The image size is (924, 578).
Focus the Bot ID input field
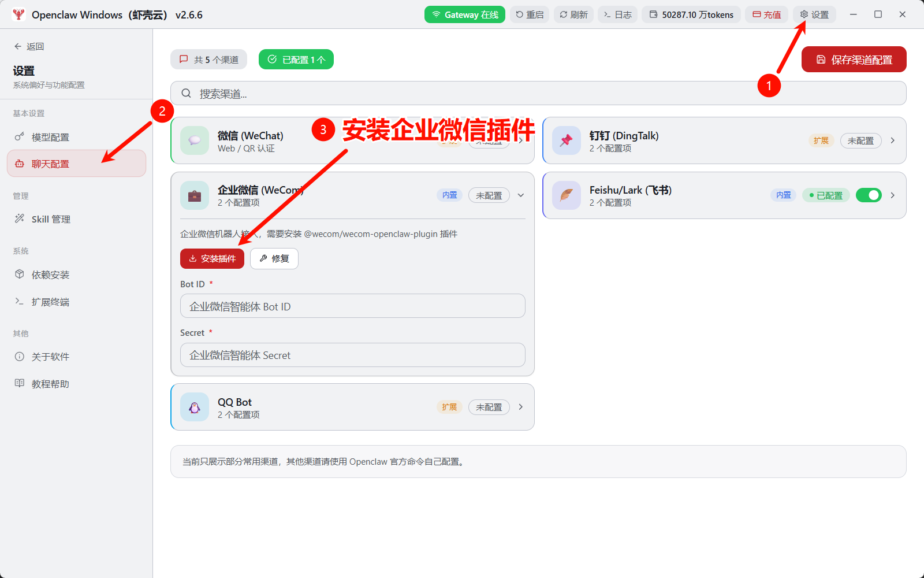[x=353, y=306]
